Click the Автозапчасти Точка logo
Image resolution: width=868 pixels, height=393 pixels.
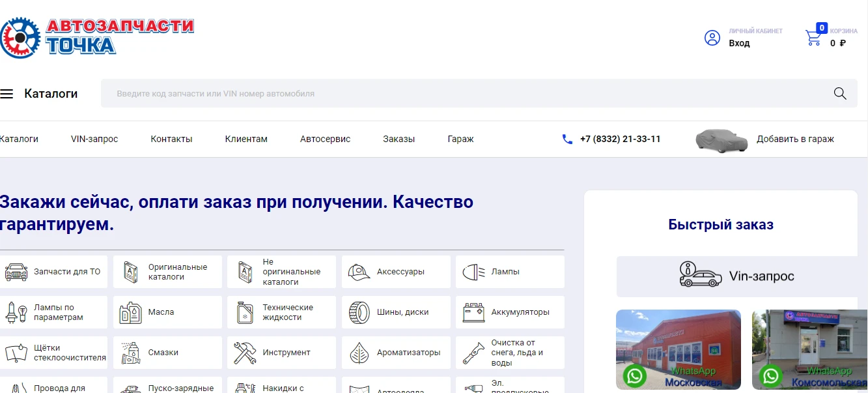(98, 36)
